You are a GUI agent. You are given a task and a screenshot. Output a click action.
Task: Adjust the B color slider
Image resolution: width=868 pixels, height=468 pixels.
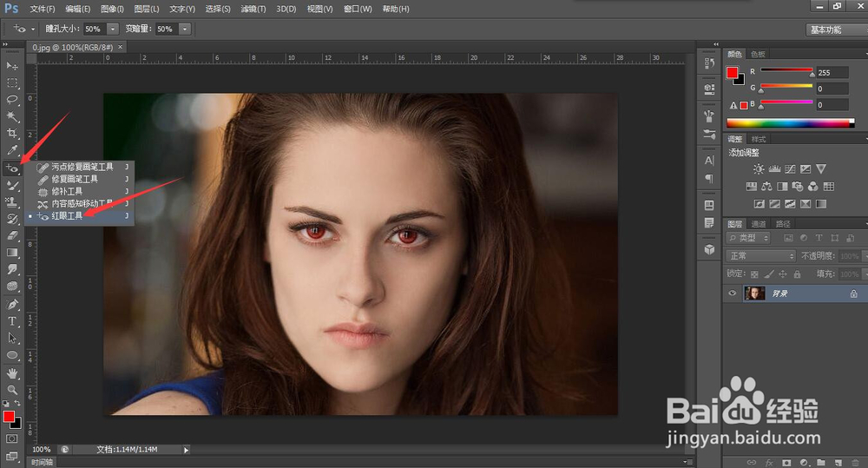pos(786,103)
